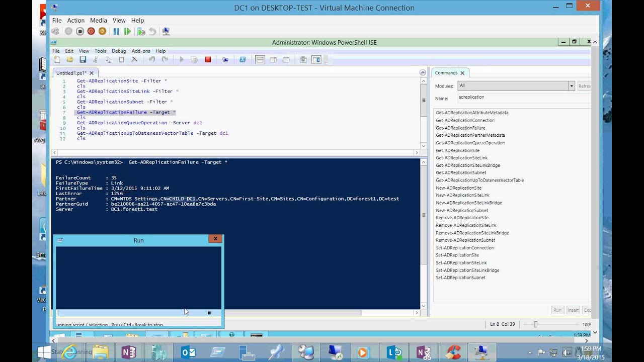The width and height of the screenshot is (644, 362).
Task: Collapse the script pane with the chevron
Action: click(423, 73)
